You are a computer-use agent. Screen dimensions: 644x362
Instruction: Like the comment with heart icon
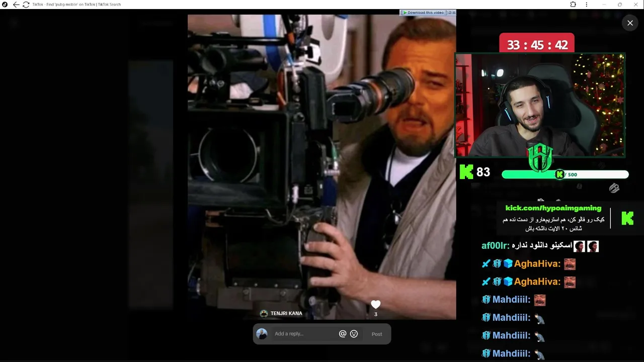375,304
